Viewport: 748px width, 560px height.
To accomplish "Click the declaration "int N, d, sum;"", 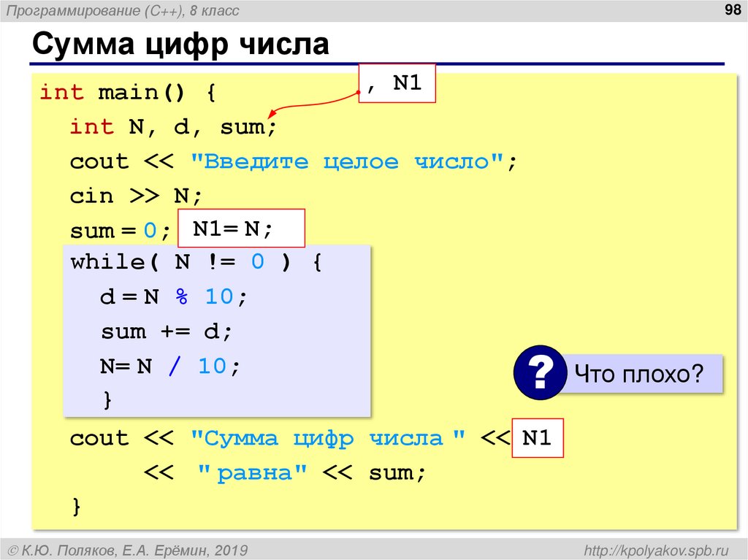I will (x=173, y=127).
